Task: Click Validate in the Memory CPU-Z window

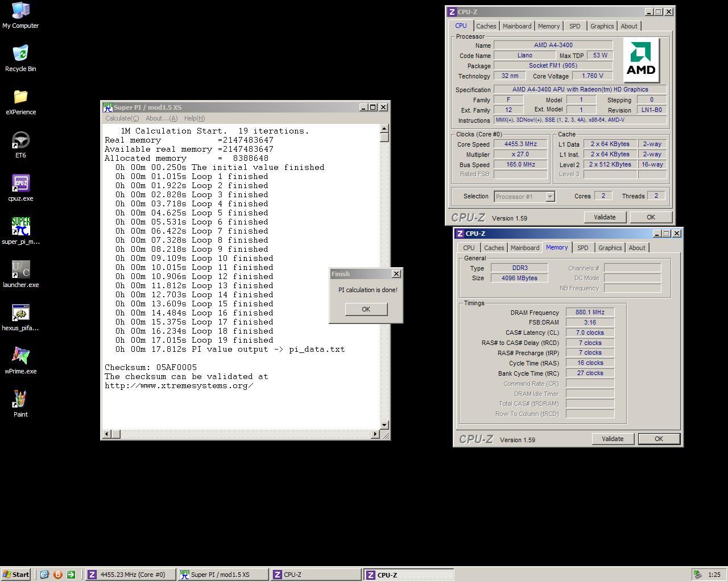Action: (x=613, y=439)
